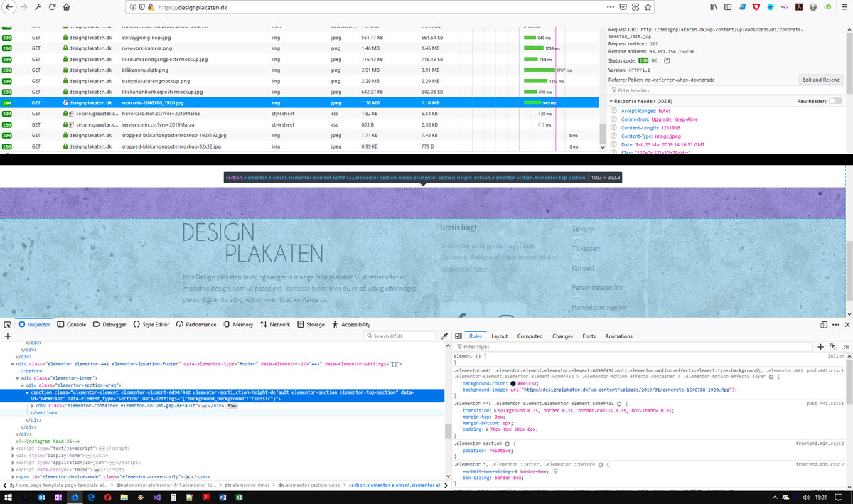
Task: Click the Search HTML input field
Action: [x=402, y=336]
